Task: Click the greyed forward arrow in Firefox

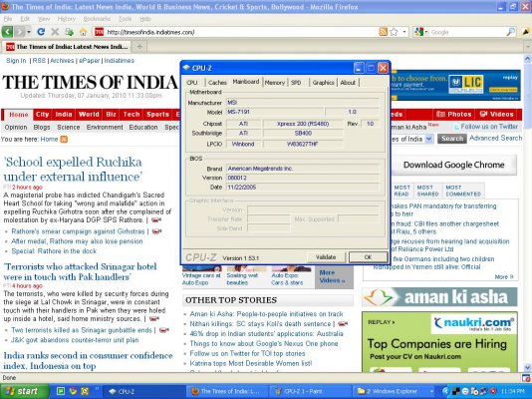Action: (x=20, y=32)
